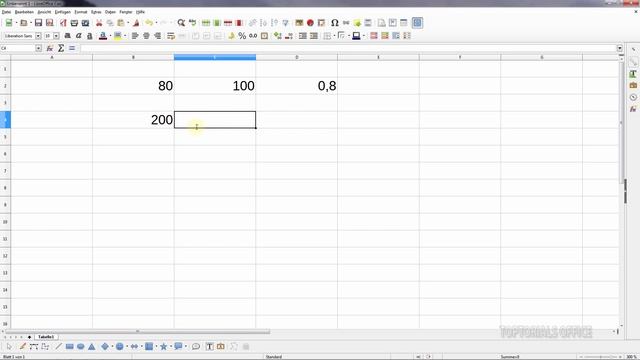Viewport: 640px width, 360px height.
Task: Click the background color swatch
Action: tap(118, 36)
